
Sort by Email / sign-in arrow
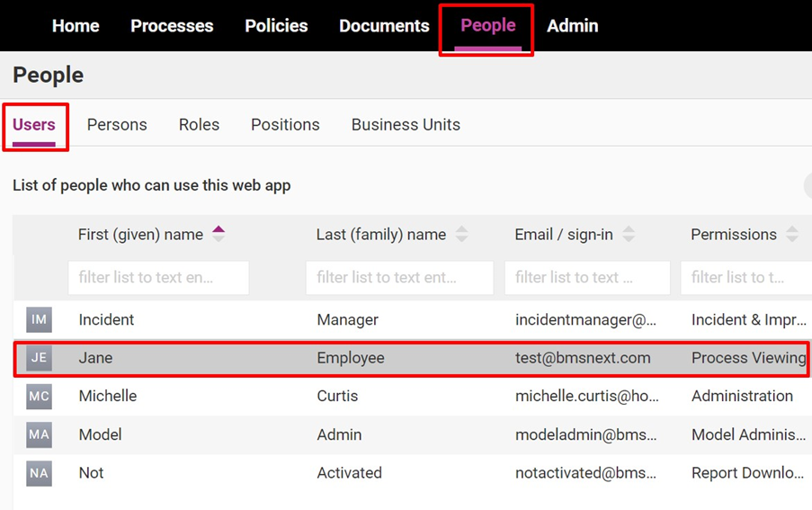point(629,235)
